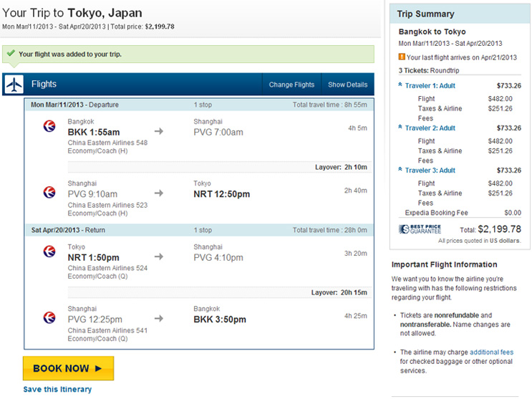
Task: Select Show Details in Flights bar
Action: pos(347,85)
